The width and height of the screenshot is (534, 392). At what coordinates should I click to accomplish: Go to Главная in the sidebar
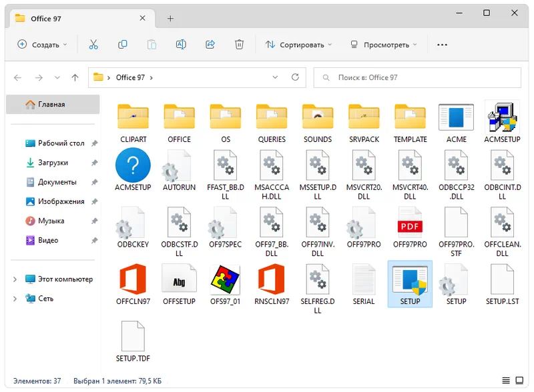(x=53, y=104)
